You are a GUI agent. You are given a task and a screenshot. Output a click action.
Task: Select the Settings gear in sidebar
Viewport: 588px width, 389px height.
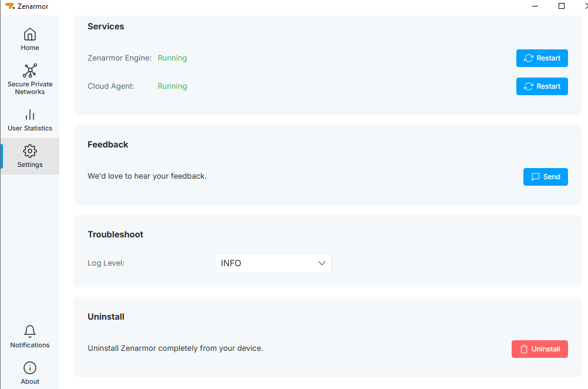(29, 156)
